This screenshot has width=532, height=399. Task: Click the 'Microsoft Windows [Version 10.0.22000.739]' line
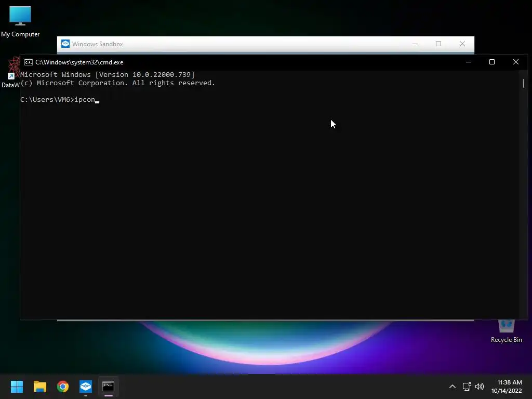(x=108, y=75)
